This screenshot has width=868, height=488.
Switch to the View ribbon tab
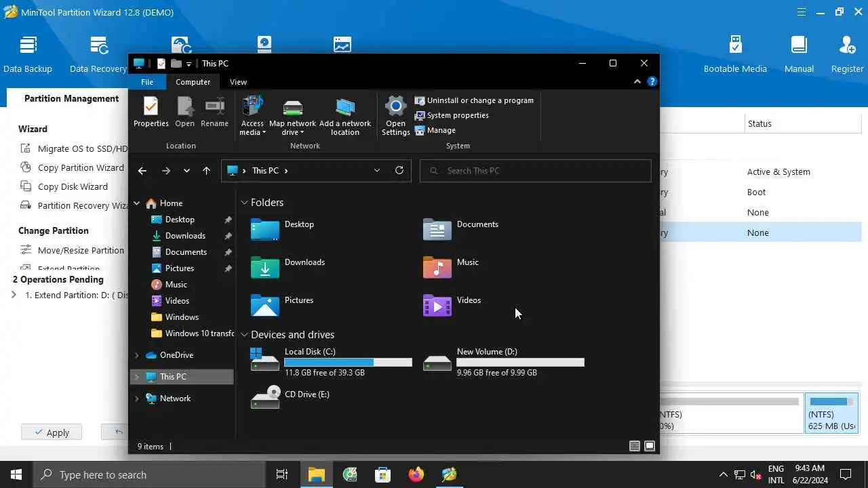238,82
